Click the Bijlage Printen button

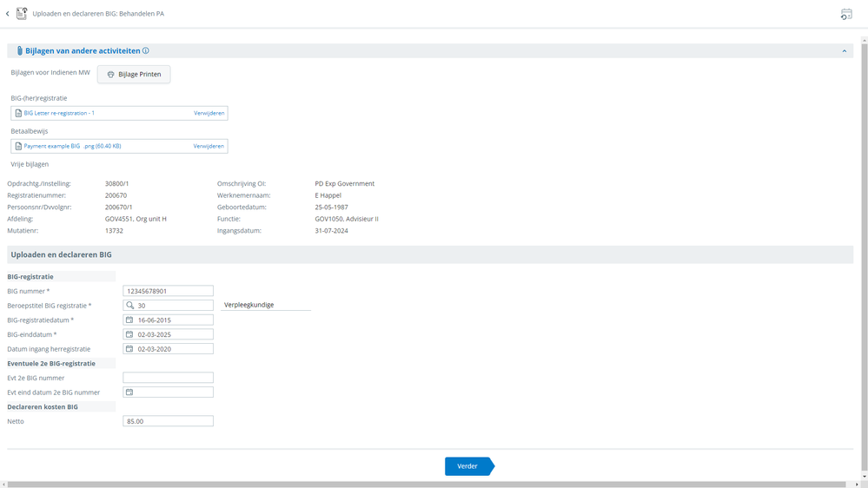click(134, 74)
